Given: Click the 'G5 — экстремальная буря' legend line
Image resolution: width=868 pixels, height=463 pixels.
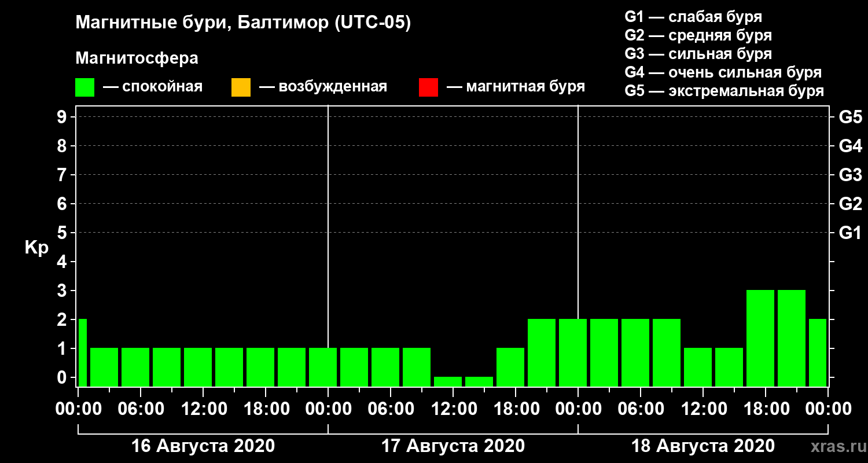Looking at the screenshot, I should pos(724,91).
